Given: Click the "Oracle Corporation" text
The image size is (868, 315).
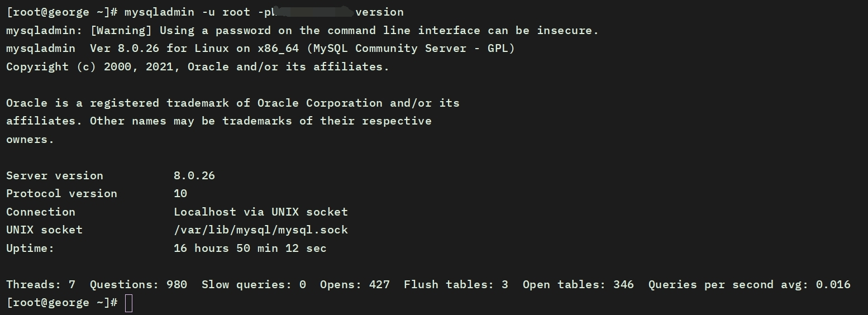Looking at the screenshot, I should coord(319,103).
